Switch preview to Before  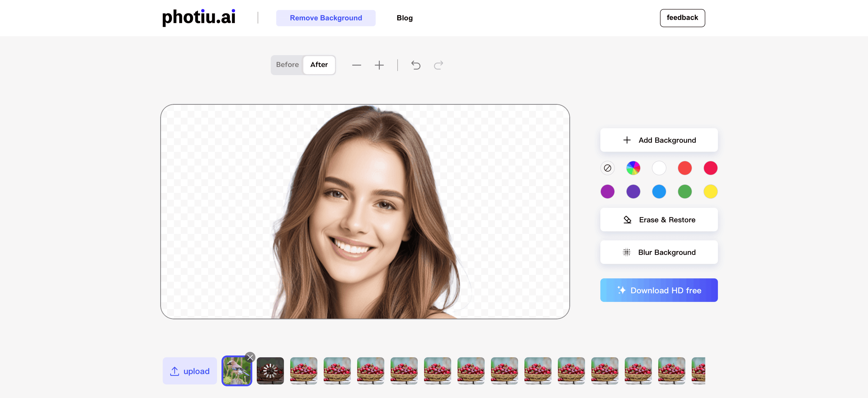287,65
